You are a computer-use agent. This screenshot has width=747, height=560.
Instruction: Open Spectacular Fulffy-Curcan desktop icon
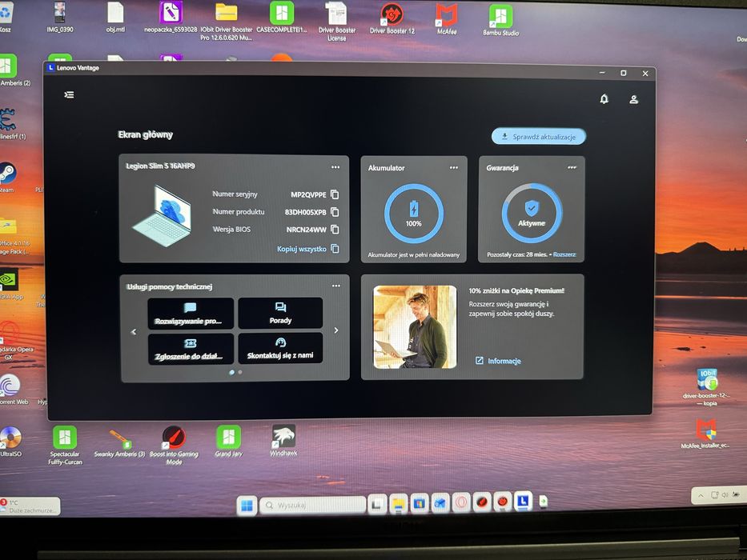coord(66,446)
